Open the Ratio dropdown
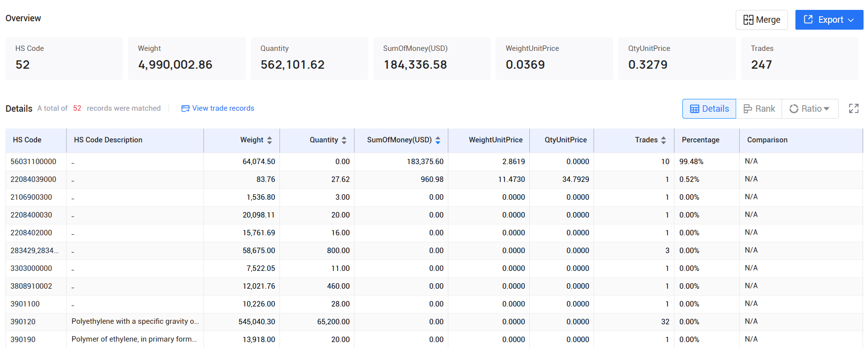 [x=810, y=109]
